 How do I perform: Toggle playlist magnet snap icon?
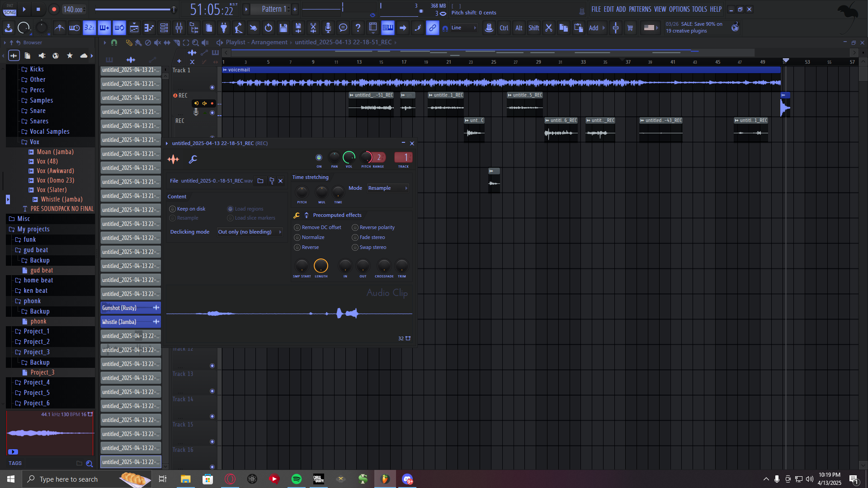tap(114, 42)
